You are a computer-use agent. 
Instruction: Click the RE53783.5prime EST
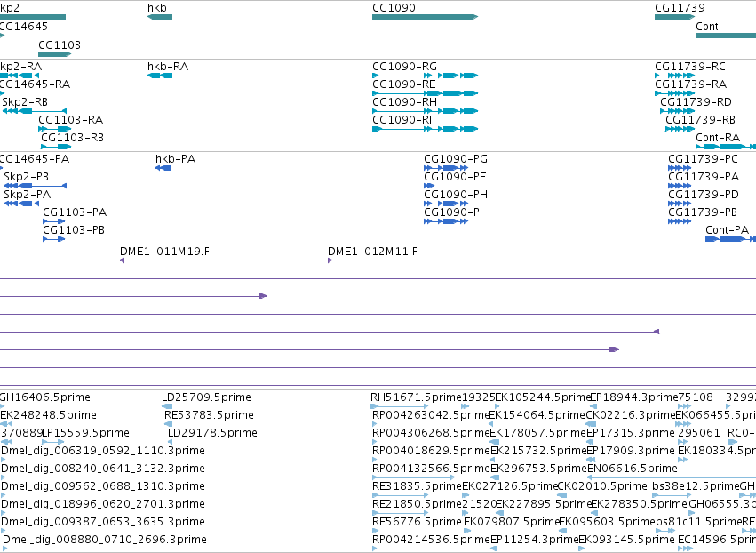(168, 424)
